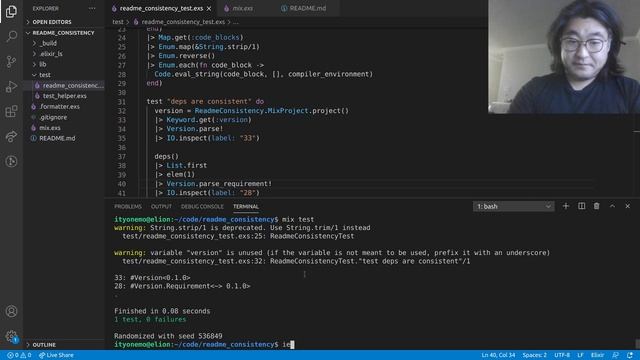Screen dimensions: 640x360
Task: Open the Debug Console panel tab
Action: coord(202,207)
